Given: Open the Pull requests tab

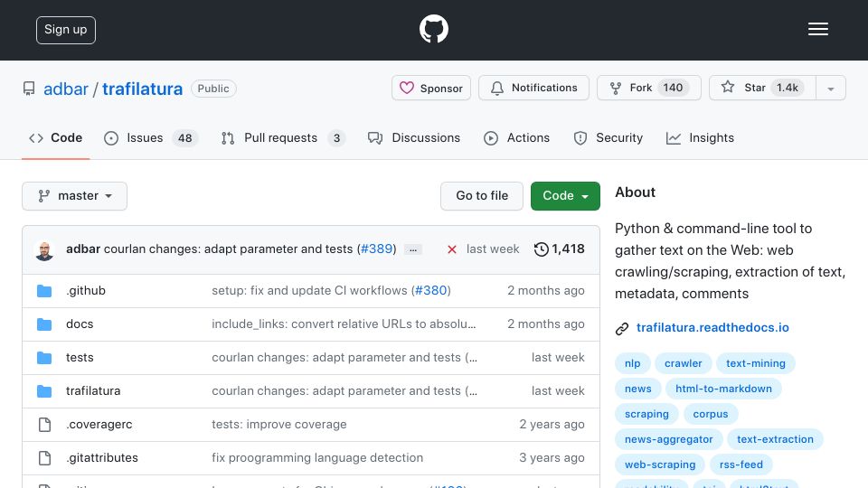Looking at the screenshot, I should 283,137.
